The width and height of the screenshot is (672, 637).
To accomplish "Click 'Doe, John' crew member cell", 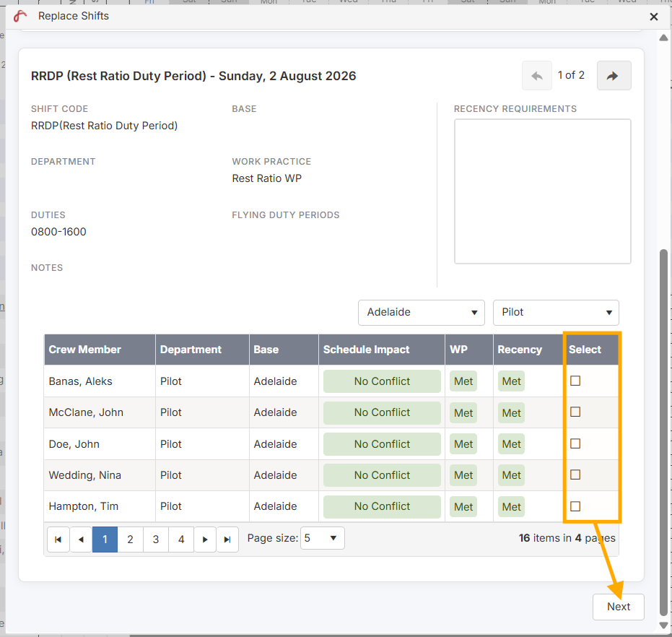I will 100,444.
